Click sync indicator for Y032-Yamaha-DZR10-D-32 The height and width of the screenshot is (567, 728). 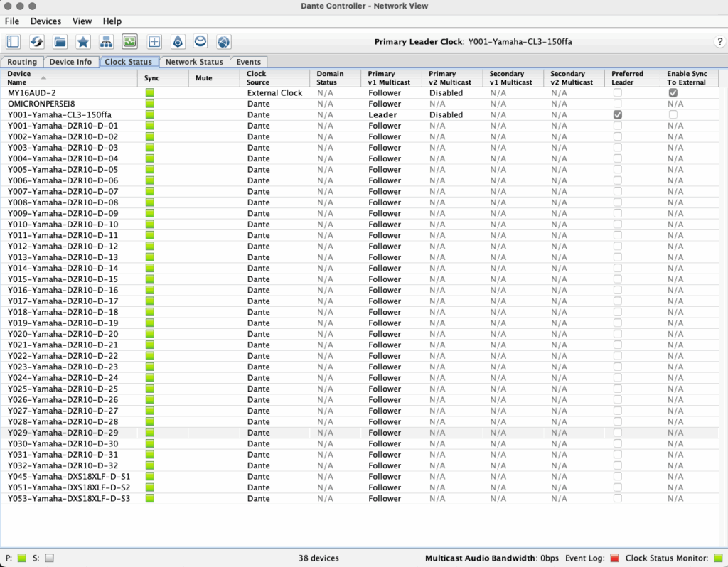[149, 465]
